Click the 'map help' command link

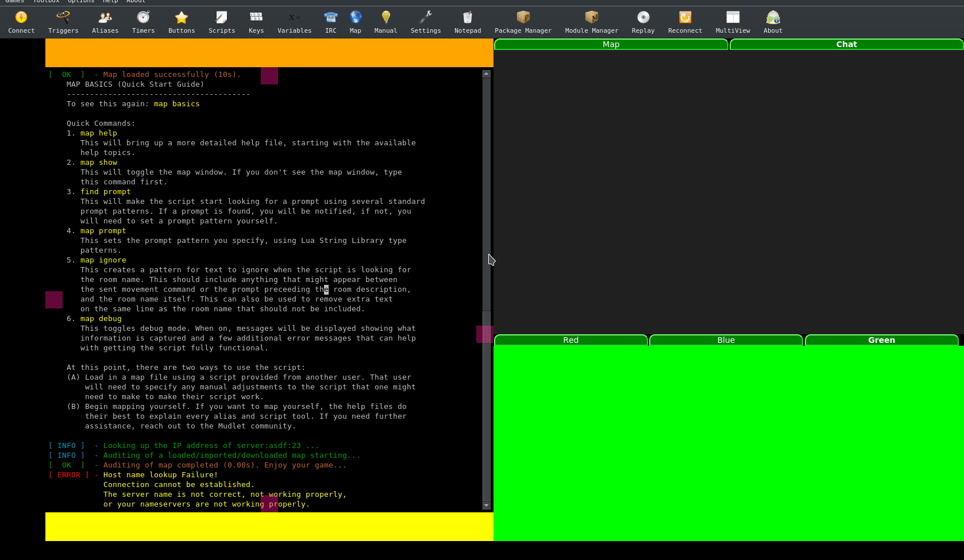point(99,133)
